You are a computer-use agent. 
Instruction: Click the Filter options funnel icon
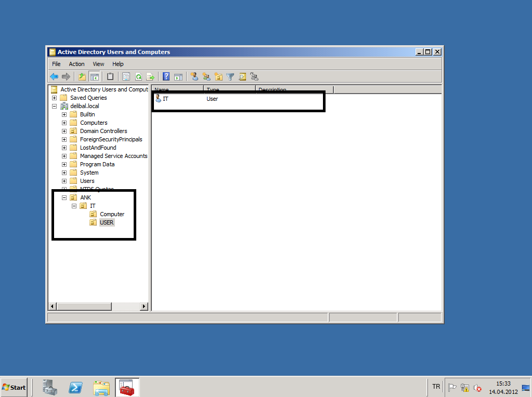point(230,77)
